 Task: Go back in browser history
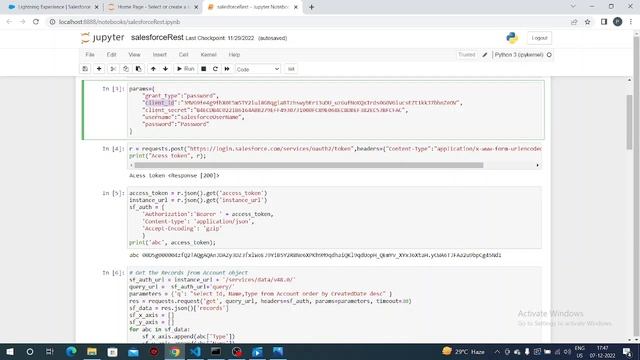pos(9,22)
